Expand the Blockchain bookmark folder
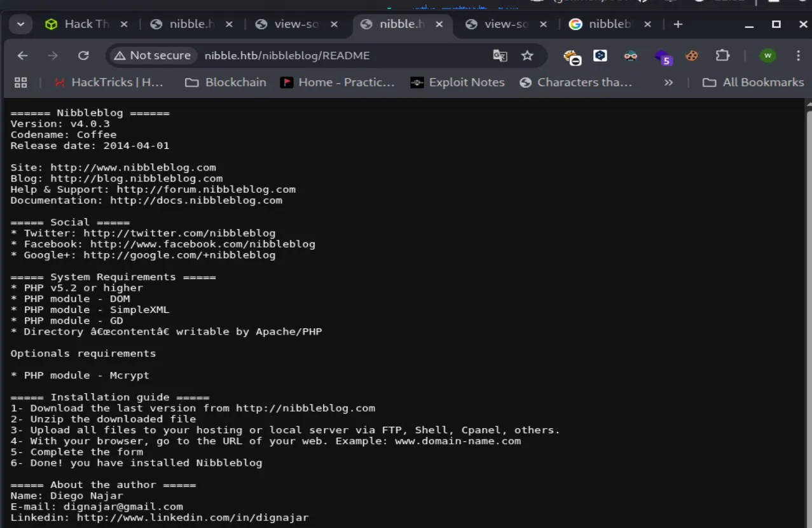Screen dimensions: 812x528 click(225, 83)
